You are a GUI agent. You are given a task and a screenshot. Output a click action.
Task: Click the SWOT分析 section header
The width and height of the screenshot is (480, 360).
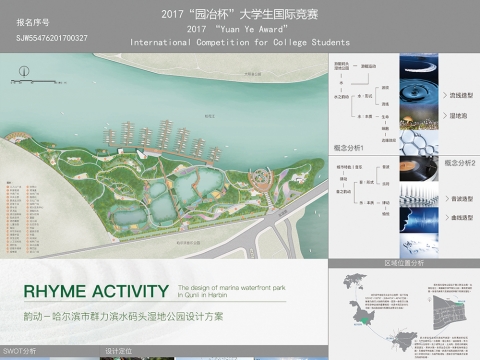(x=19, y=351)
